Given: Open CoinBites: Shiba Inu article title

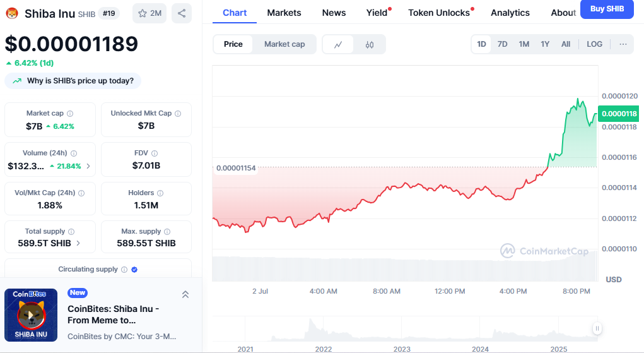Looking at the screenshot, I should (x=114, y=314).
